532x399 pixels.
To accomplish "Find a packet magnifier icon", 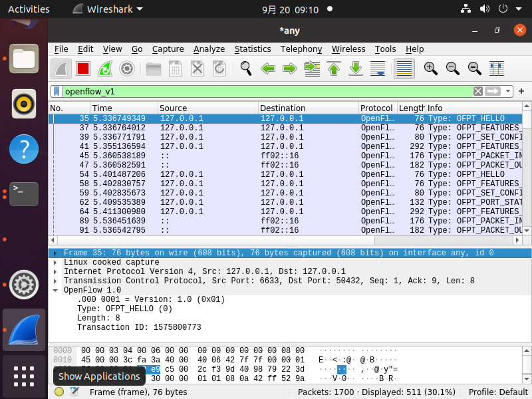I will [245, 69].
